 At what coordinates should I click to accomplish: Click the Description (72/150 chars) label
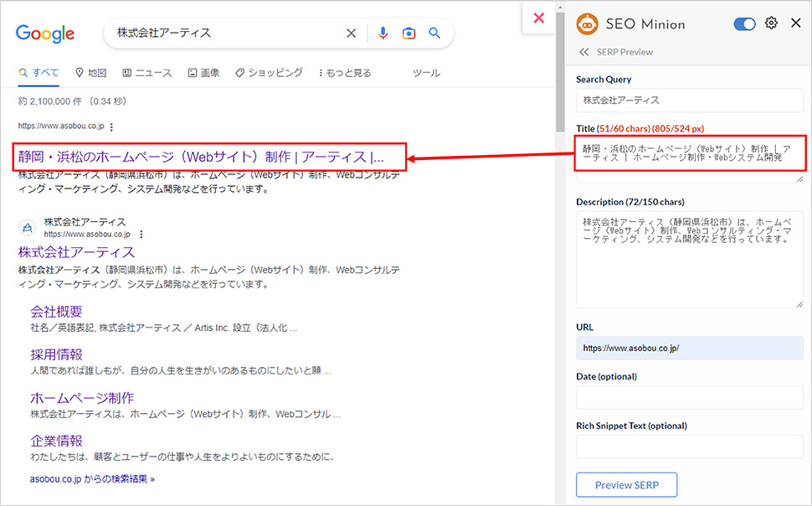630,202
